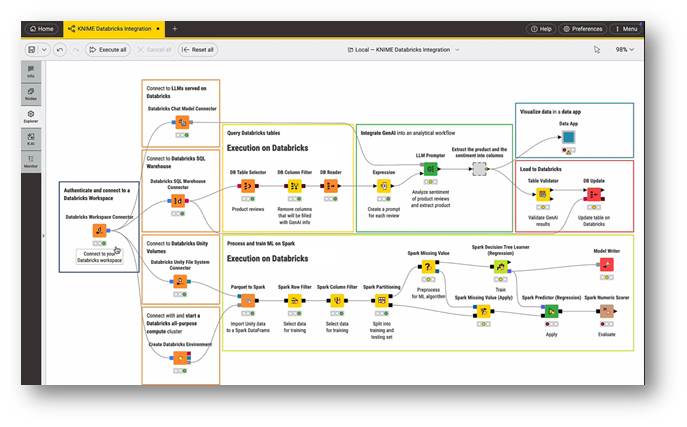Click the 'Split into training and testing set' label
The image size is (687, 427).
382,330
